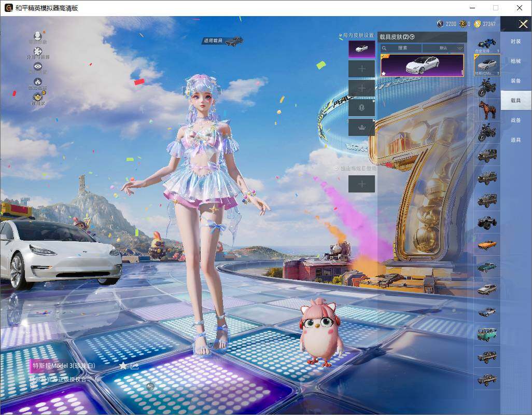532x415 pixels.
Task: Click the plus slot under 出生岛 label
Action: pos(362,184)
